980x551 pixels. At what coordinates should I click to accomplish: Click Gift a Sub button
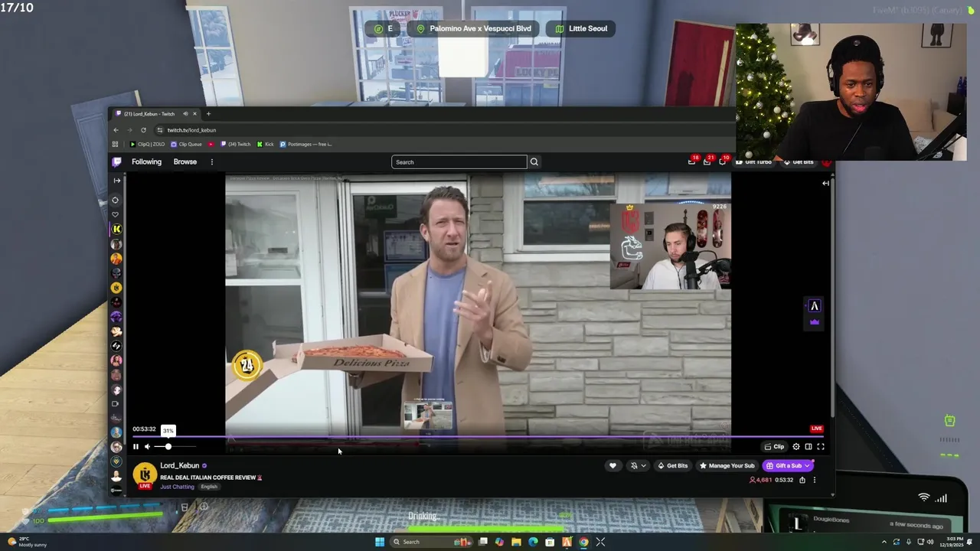[x=788, y=465]
